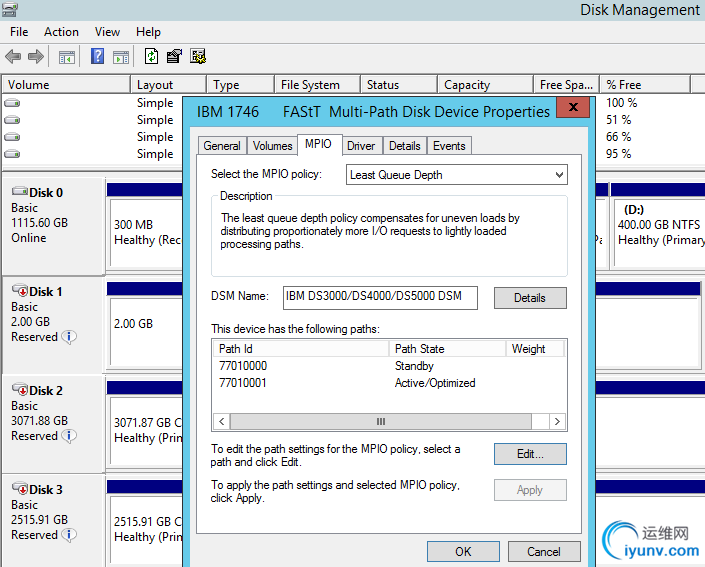Click the Disk 1 offline drive icon
The width and height of the screenshot is (705, 567).
point(20,290)
